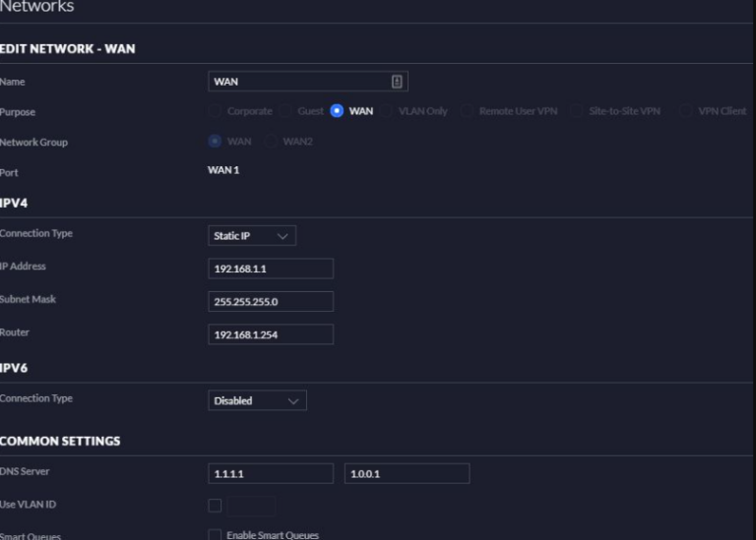
Task: Expand the IPv6 Connection Type dropdown
Action: [x=256, y=400]
